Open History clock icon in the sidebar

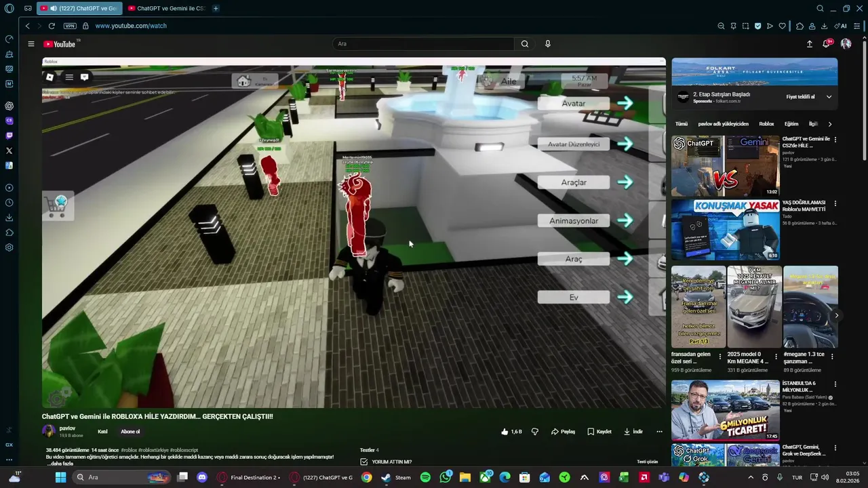coord(9,203)
